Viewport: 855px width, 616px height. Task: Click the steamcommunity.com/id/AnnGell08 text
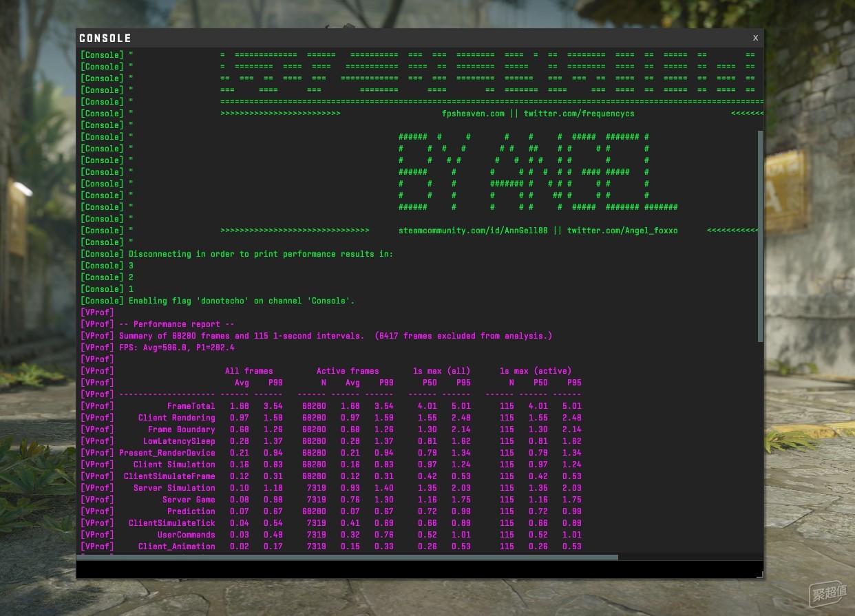pyautogui.click(x=473, y=231)
